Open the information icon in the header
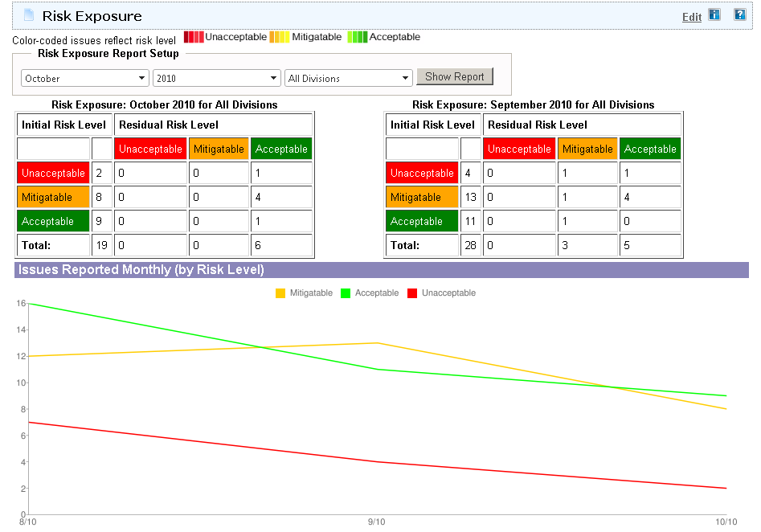 coord(714,14)
